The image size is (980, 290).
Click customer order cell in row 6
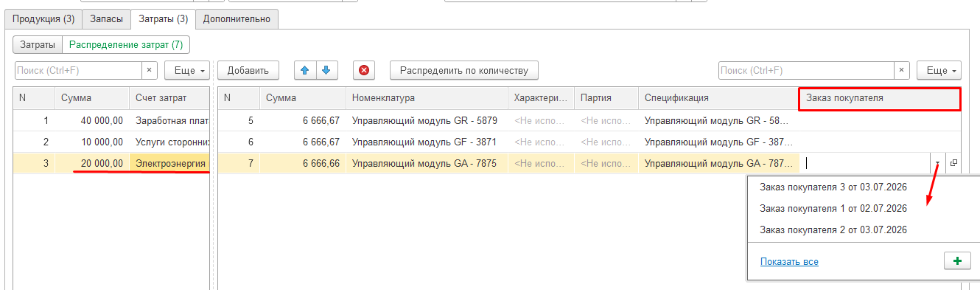(880, 142)
